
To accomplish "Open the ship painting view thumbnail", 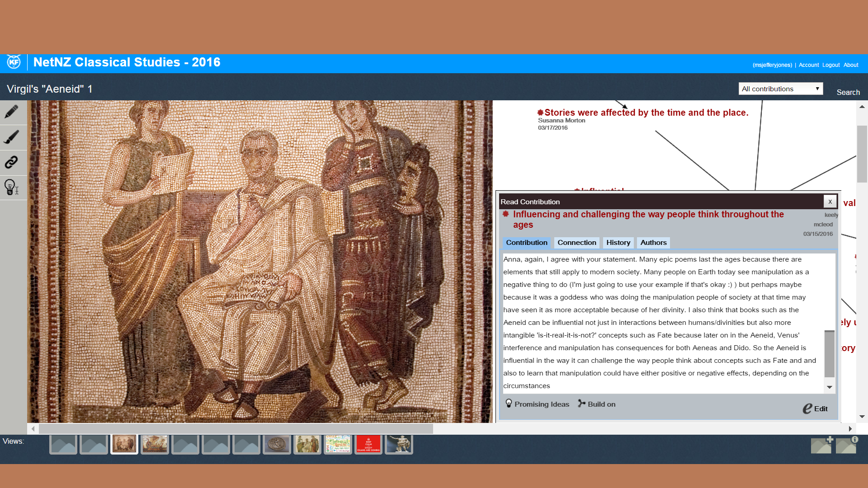I will coord(155,444).
